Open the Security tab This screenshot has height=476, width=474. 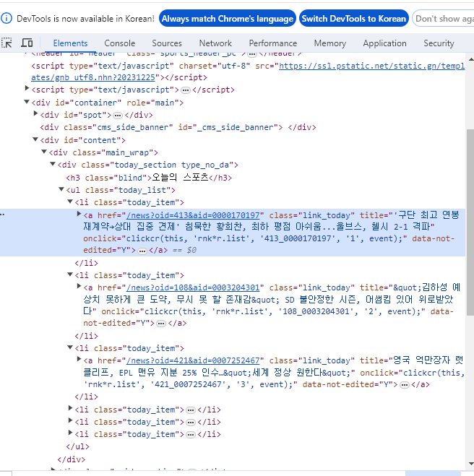pos(439,43)
